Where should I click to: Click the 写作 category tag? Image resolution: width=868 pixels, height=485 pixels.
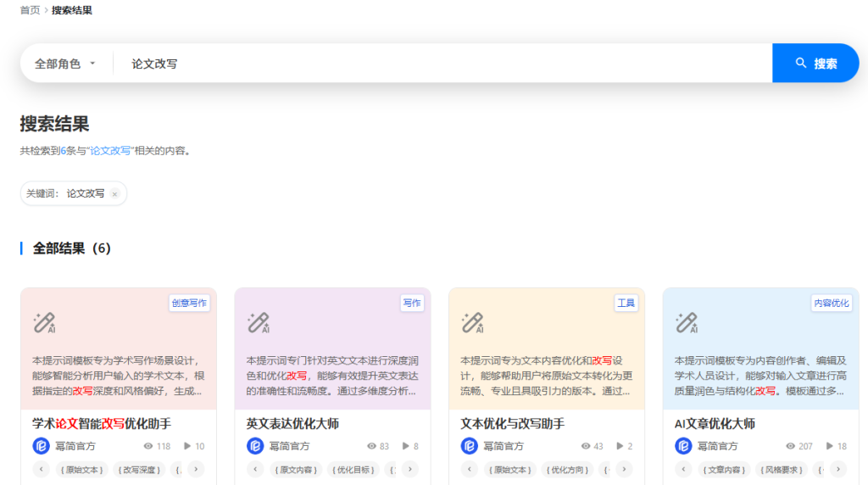412,303
